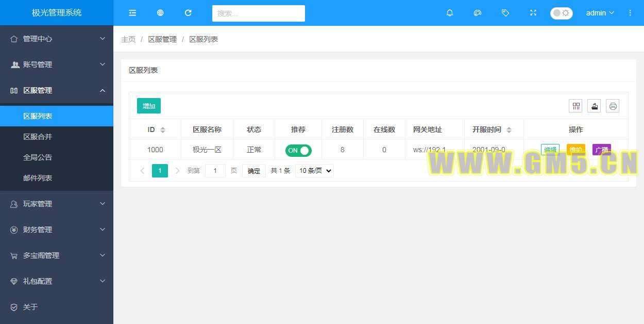Screen dimensions: 644x324
Task: Open the 10条/页 page size dropdown
Action: (314, 171)
